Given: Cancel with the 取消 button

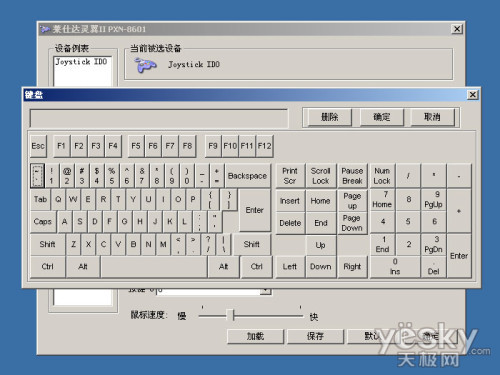Looking at the screenshot, I should pyautogui.click(x=432, y=117).
